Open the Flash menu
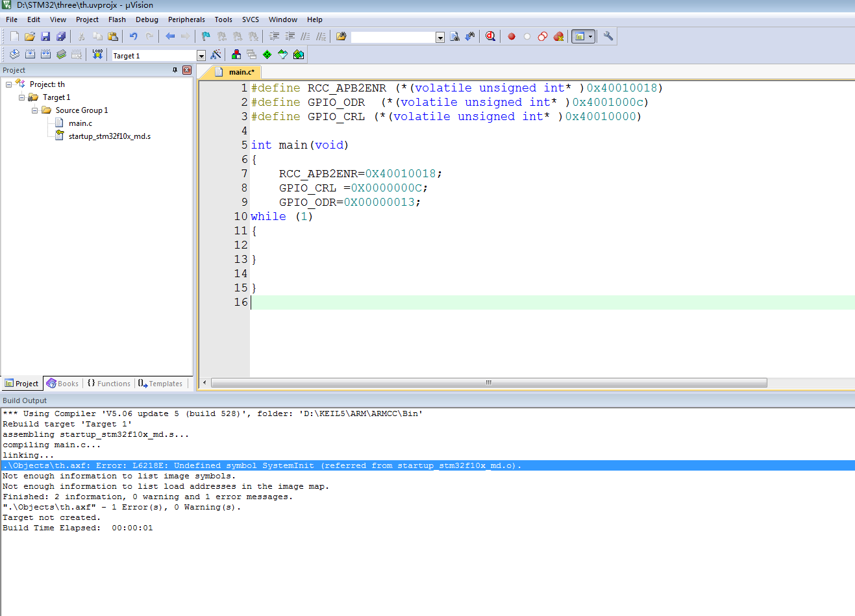855x616 pixels. [117, 19]
